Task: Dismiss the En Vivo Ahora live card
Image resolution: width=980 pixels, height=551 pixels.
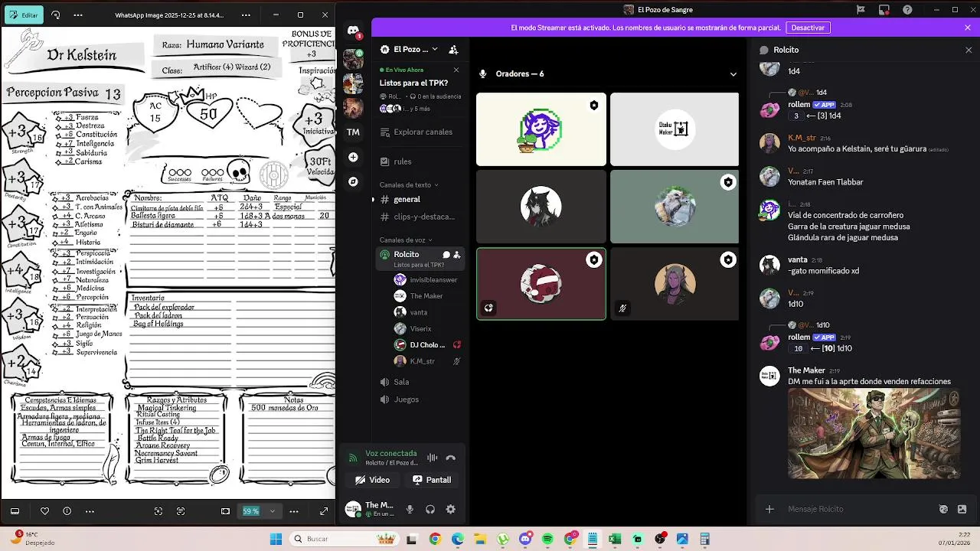Action: coord(456,70)
